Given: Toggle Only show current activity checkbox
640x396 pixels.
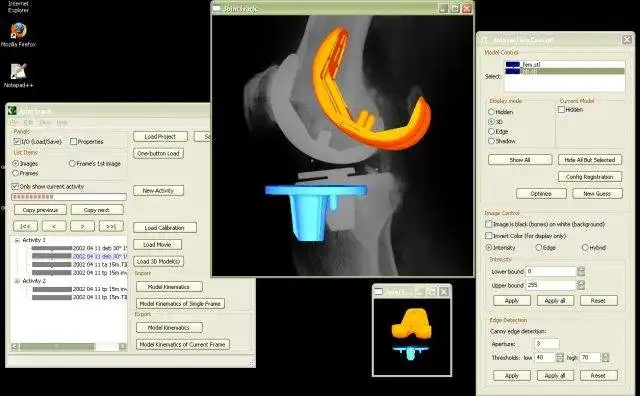Looking at the screenshot, I should tap(16, 186).
